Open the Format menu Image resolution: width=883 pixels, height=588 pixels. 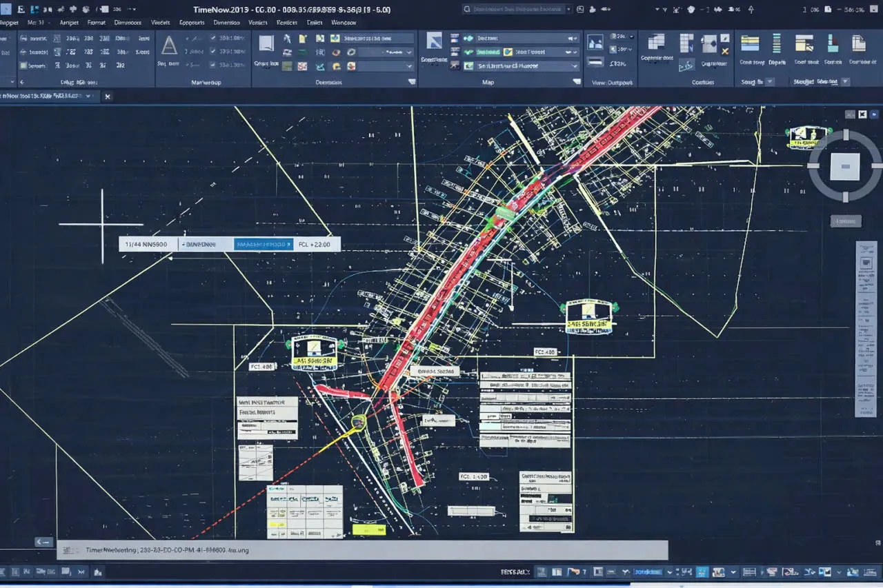pyautogui.click(x=97, y=22)
